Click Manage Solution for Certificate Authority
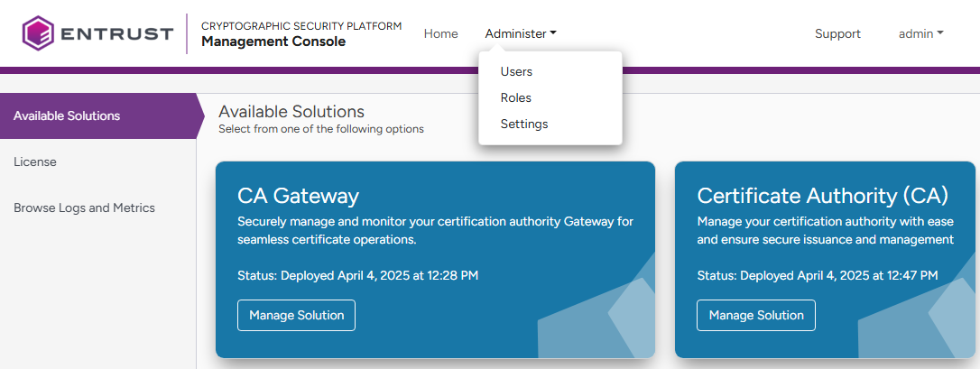 755,315
